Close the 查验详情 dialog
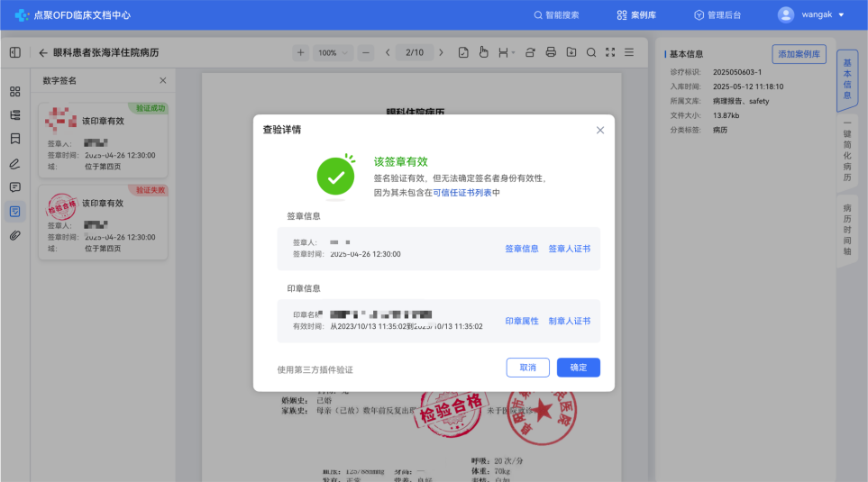The width and height of the screenshot is (868, 482). click(600, 130)
